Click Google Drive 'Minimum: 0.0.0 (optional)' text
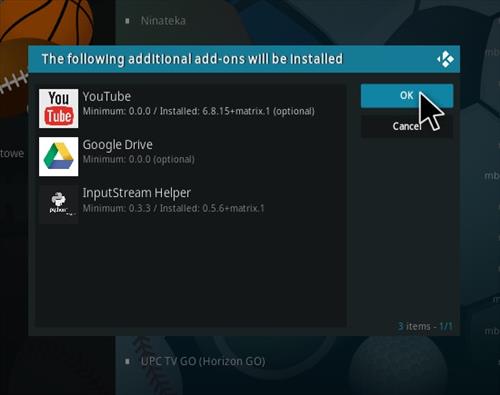The width and height of the screenshot is (500, 395). pos(139,159)
